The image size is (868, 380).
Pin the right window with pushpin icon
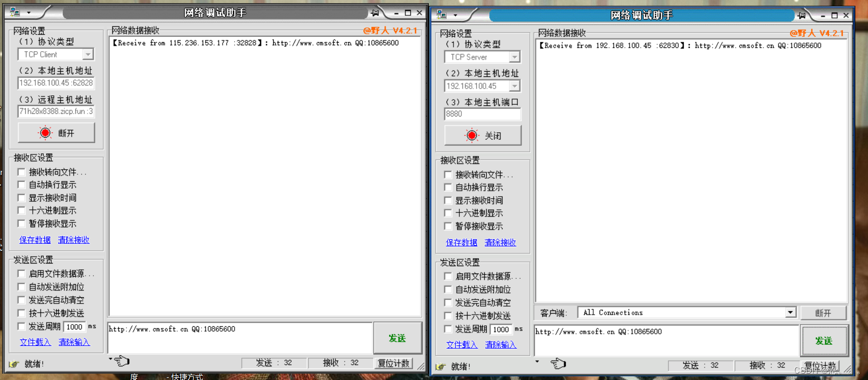coord(802,15)
